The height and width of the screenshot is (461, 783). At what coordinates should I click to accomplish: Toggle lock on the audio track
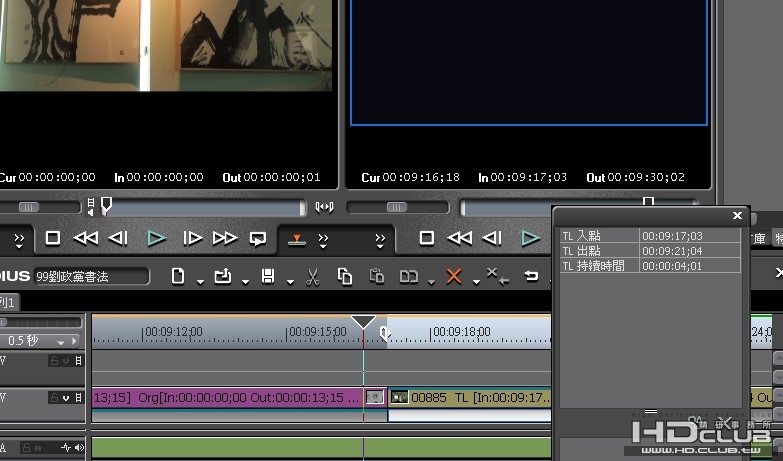26,448
